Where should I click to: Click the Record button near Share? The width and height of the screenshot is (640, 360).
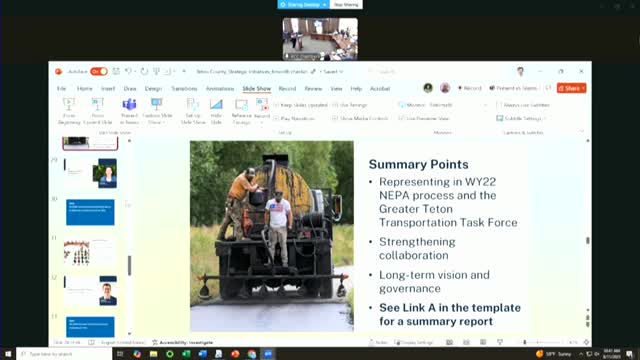(x=470, y=88)
